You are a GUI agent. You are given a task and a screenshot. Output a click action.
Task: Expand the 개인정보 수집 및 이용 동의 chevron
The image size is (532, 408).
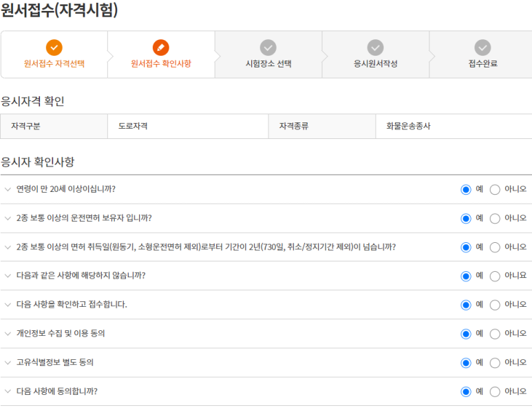pos(8,334)
